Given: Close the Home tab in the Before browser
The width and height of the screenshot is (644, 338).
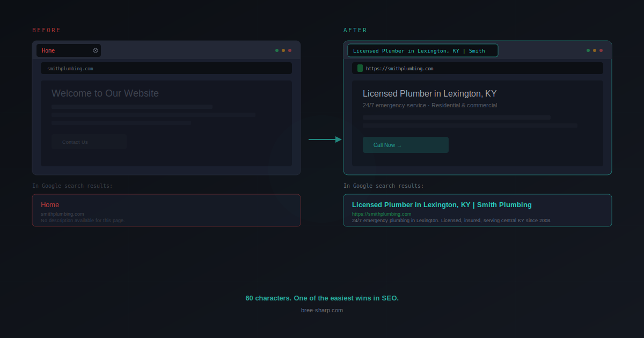Looking at the screenshot, I should pyautogui.click(x=96, y=50).
